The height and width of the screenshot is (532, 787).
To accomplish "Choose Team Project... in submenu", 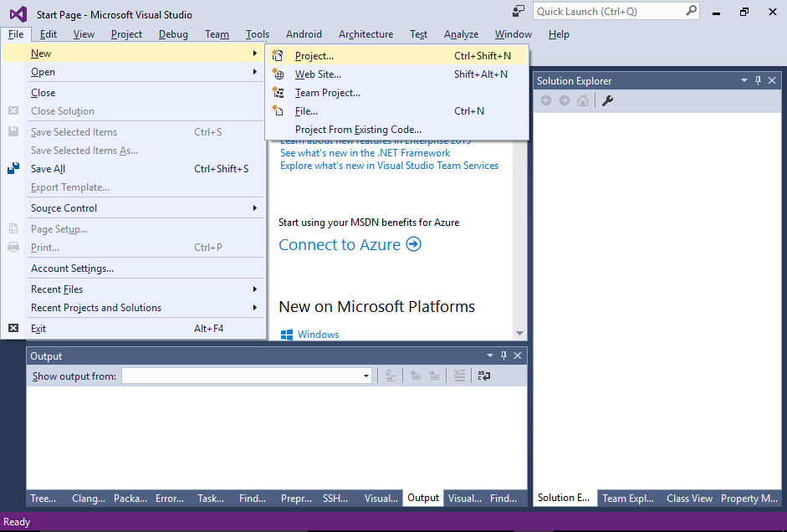I will [x=396, y=92].
